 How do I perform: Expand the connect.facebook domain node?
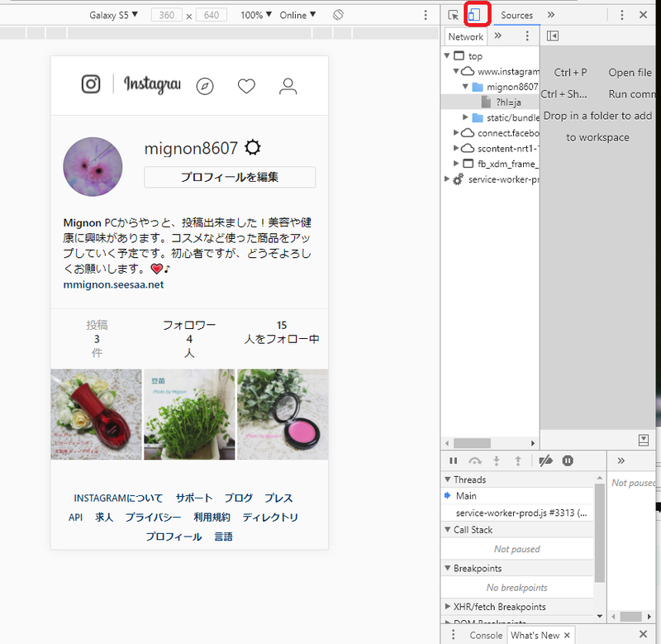pos(456,133)
